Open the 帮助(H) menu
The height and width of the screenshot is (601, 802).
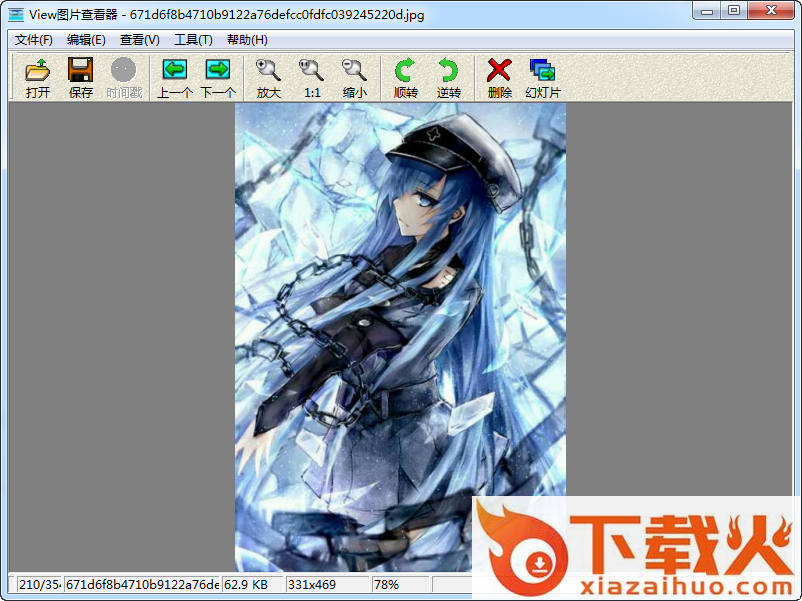247,40
